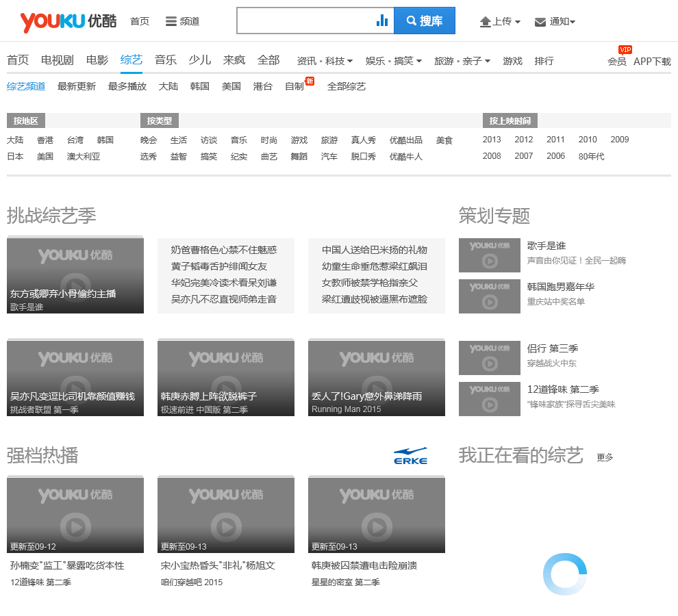Open the 侣行 第三季 topic thumbnail
Image resolution: width=678 pixels, height=616 pixels.
point(490,357)
